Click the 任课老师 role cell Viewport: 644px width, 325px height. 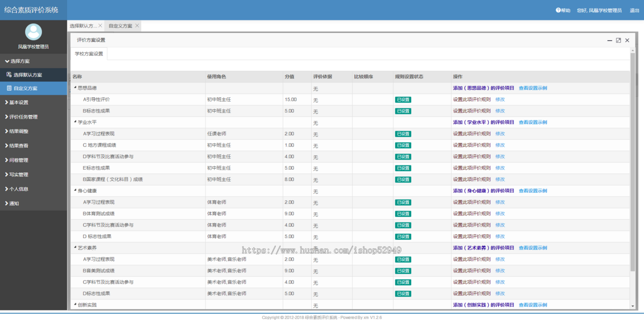[217, 134]
